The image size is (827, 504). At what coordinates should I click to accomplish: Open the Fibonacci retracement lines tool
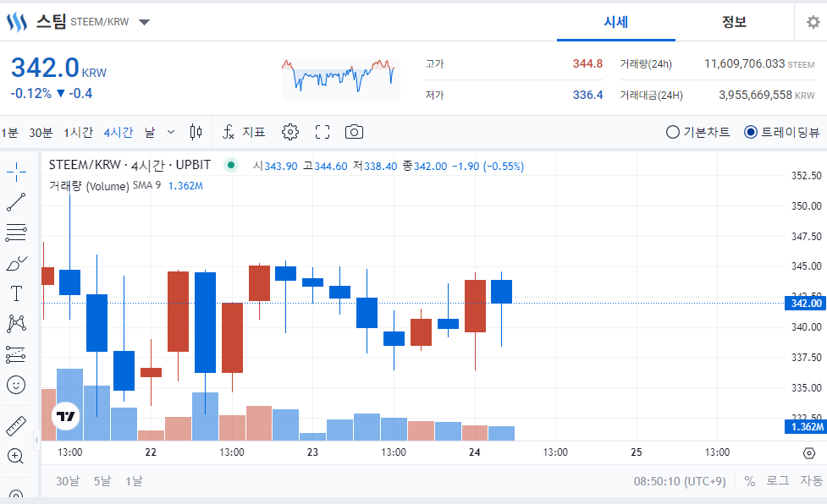16,233
